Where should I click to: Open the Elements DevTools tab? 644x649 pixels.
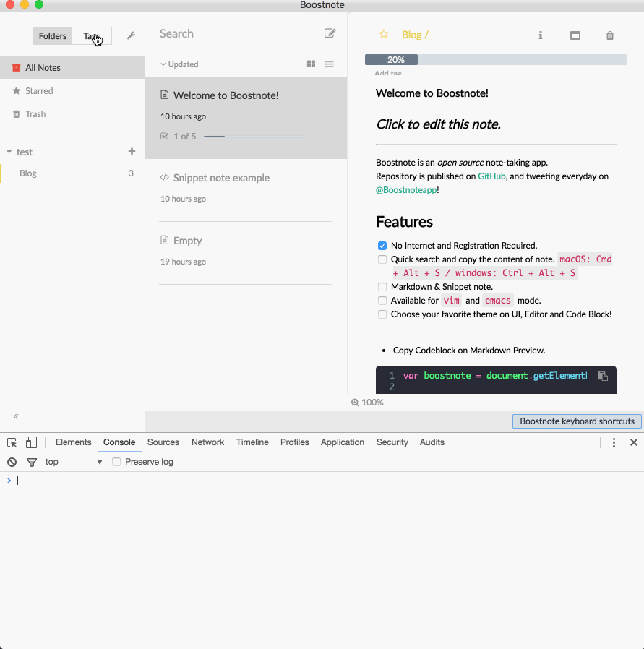pyautogui.click(x=73, y=442)
